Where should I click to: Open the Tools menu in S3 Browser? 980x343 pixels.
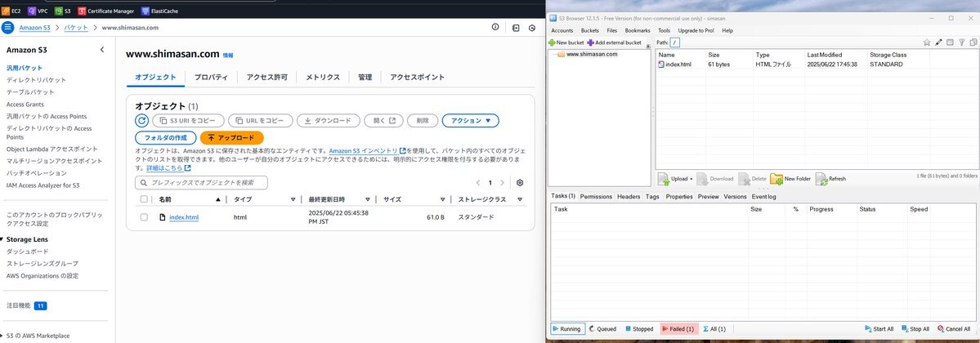click(664, 30)
